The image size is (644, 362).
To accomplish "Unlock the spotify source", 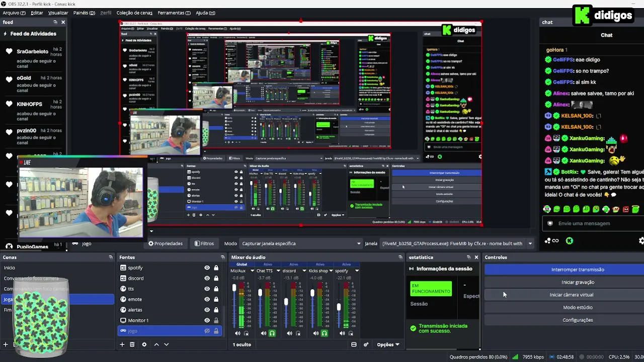I will (x=216, y=267).
